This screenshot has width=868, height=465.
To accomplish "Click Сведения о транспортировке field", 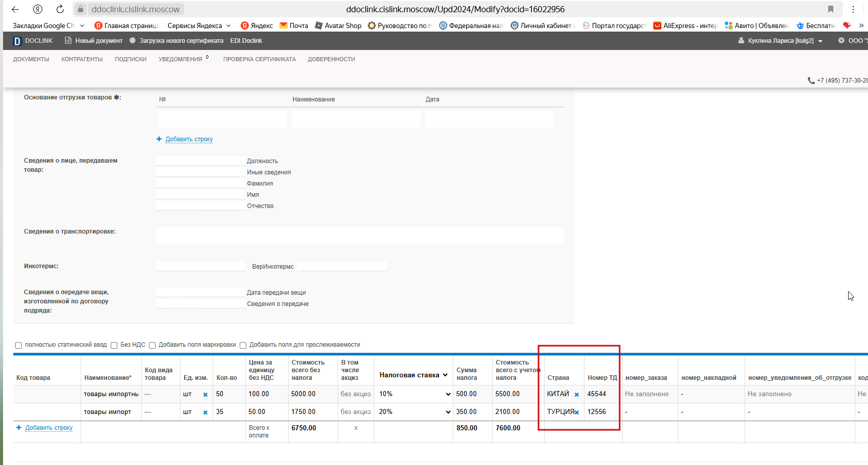I will tap(360, 236).
